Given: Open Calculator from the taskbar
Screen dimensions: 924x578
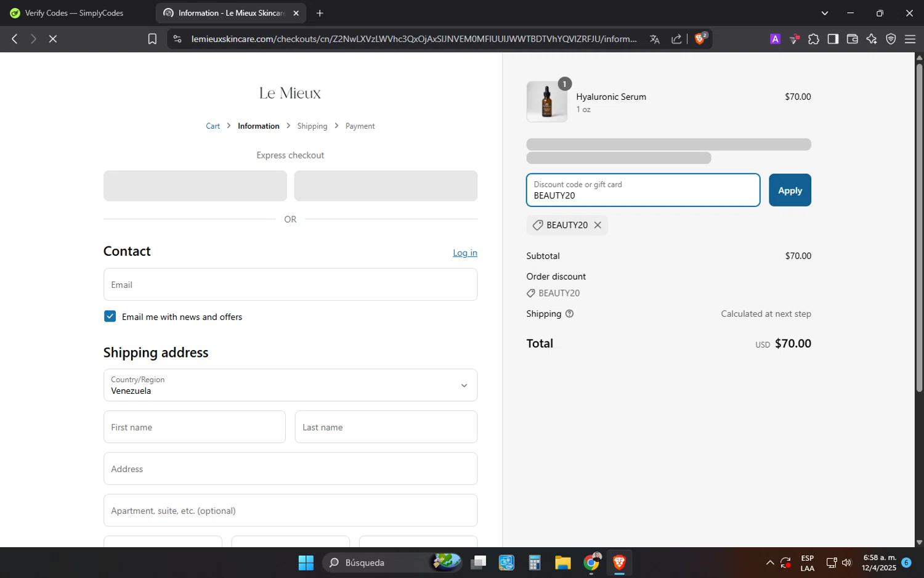Looking at the screenshot, I should point(534,563).
